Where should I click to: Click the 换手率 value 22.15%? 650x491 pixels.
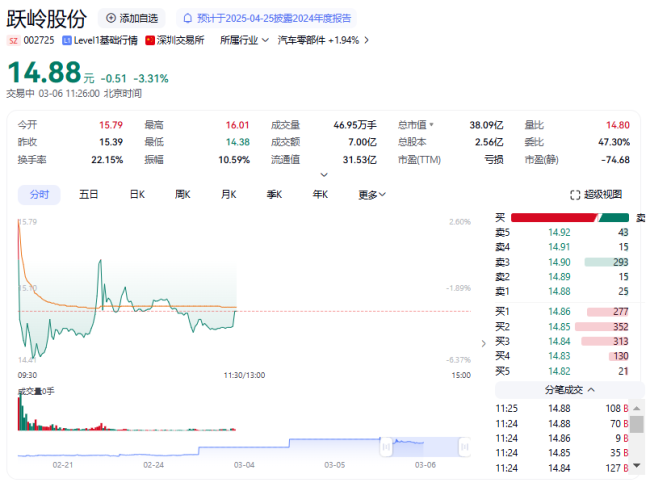coord(107,160)
